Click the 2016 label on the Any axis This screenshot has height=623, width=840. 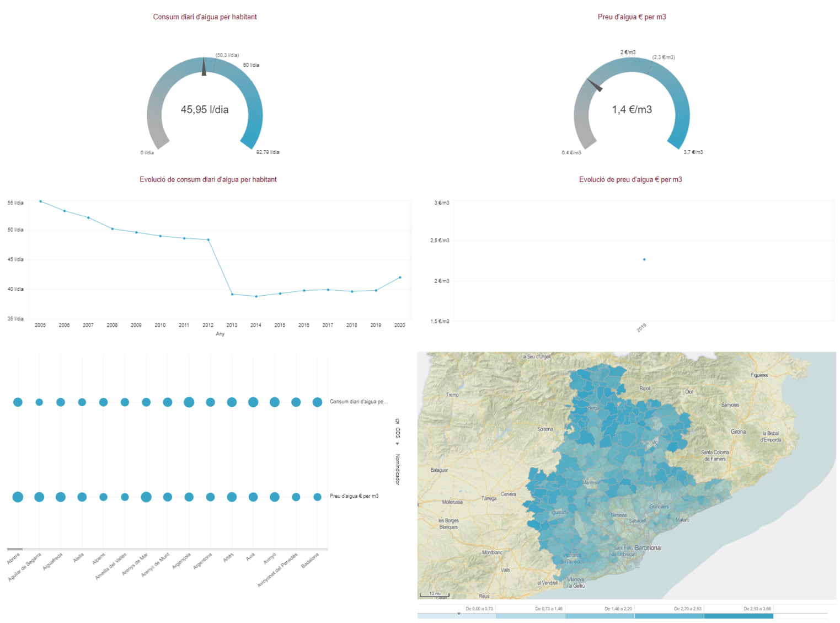tap(304, 325)
